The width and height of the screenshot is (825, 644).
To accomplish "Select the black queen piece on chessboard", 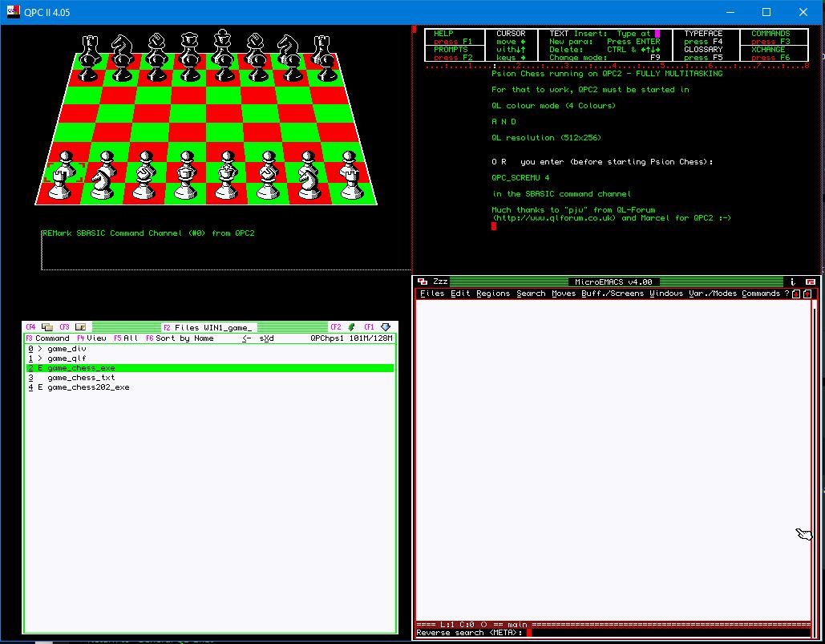I will pos(189,47).
